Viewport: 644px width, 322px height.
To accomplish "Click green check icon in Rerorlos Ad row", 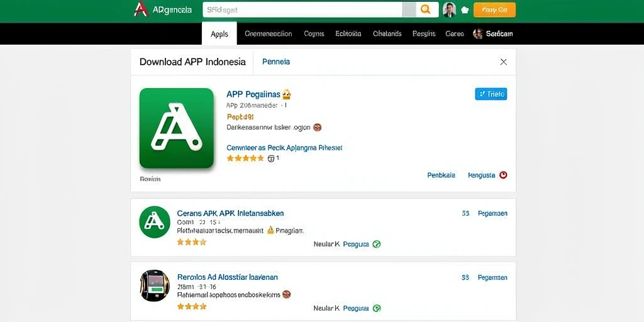I will tap(376, 308).
